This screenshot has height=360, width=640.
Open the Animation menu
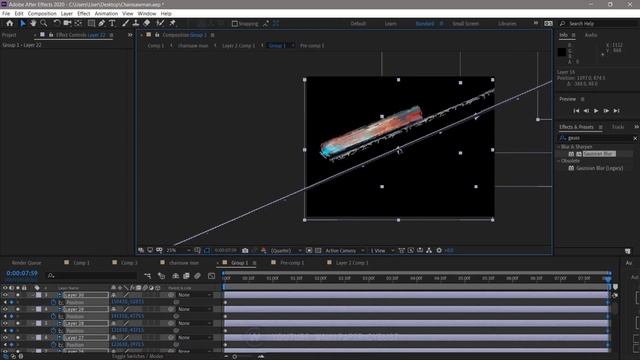tap(106, 13)
